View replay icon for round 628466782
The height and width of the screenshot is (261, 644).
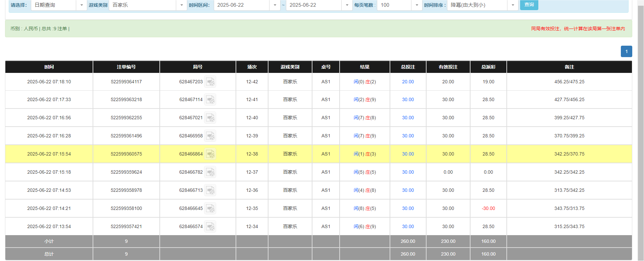[x=210, y=172]
